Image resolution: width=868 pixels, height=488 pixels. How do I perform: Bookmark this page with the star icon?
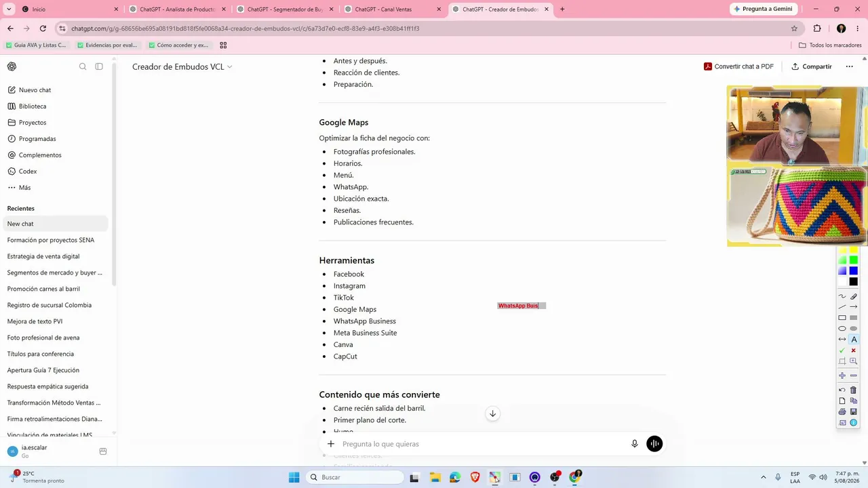(x=794, y=28)
